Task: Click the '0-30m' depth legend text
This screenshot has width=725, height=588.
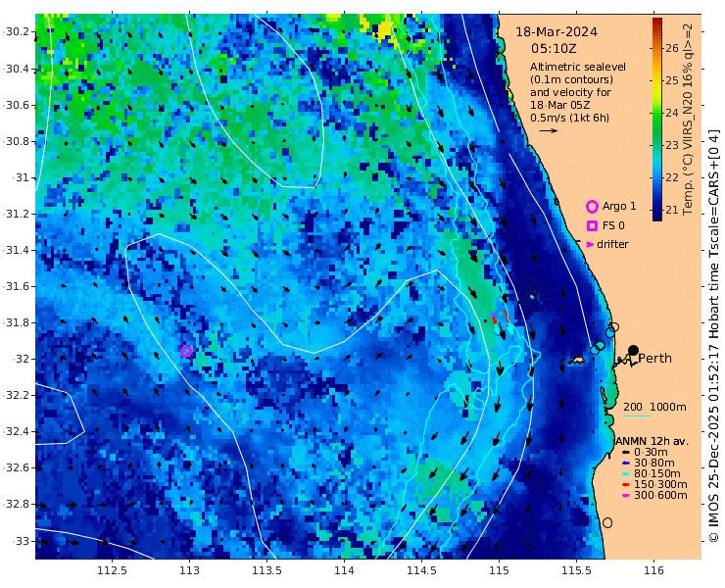Action: (x=651, y=453)
